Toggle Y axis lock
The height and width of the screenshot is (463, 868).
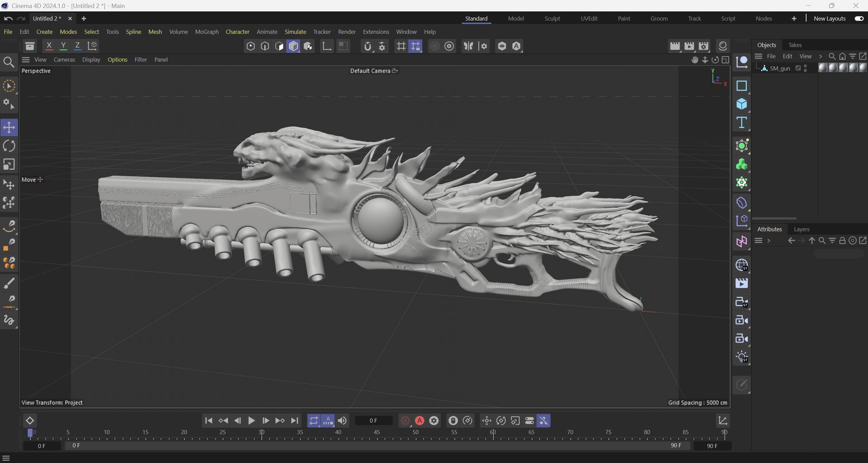click(x=63, y=46)
